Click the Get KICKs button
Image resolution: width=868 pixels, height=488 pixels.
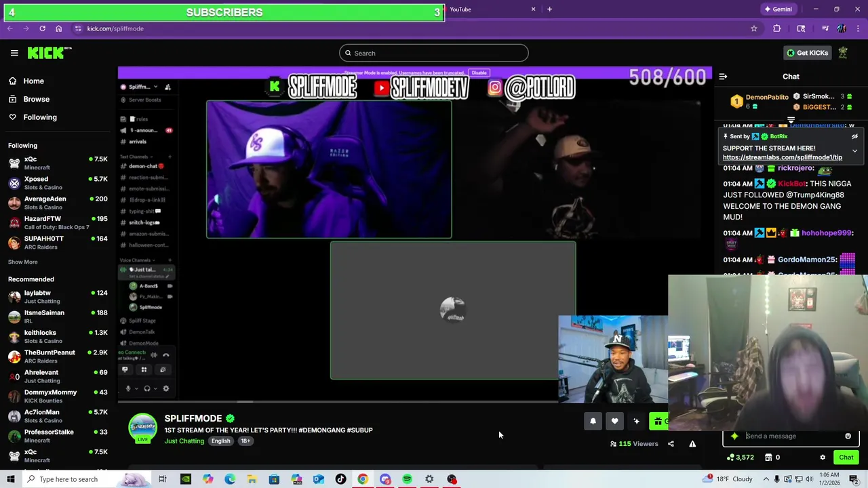coord(807,53)
